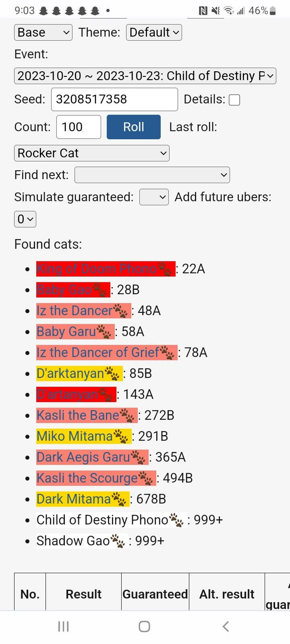This screenshot has height=644, width=290.
Task: Open the Add future ubers dropdown
Action: [25, 219]
